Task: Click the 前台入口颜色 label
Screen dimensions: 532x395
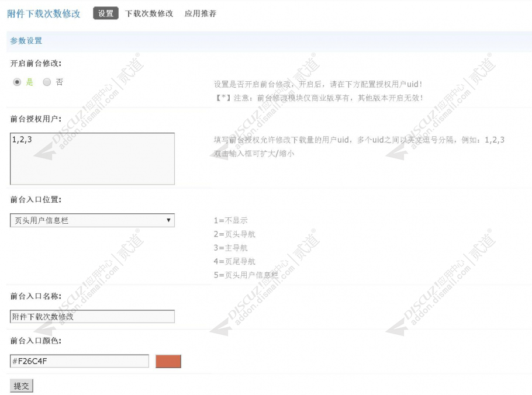Action: 36,341
